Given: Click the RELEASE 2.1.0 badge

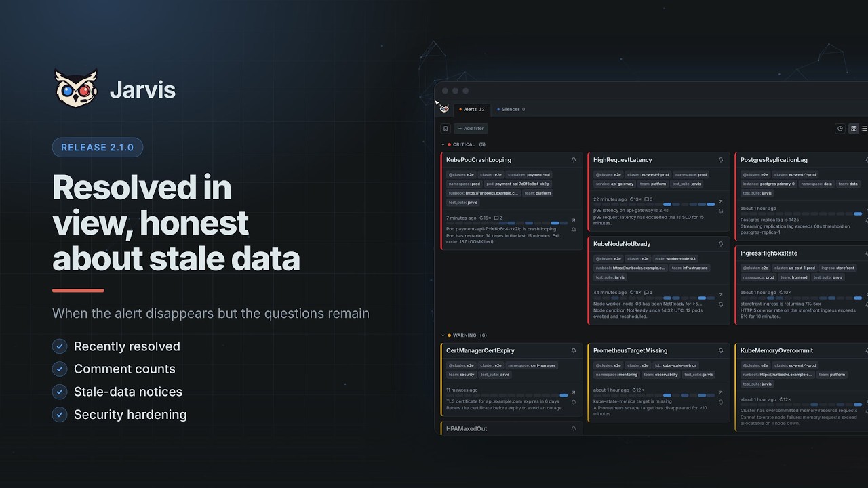Looking at the screenshot, I should click(98, 148).
